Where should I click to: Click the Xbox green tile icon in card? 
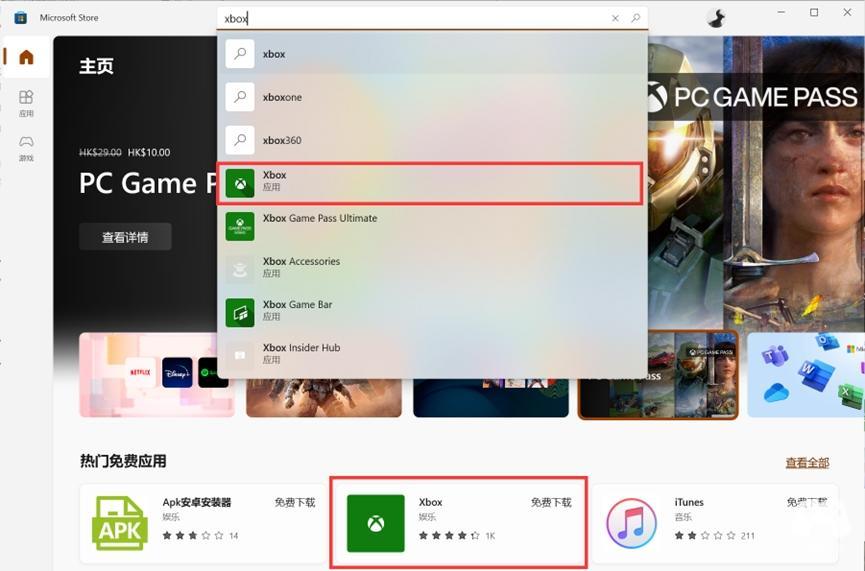click(376, 523)
